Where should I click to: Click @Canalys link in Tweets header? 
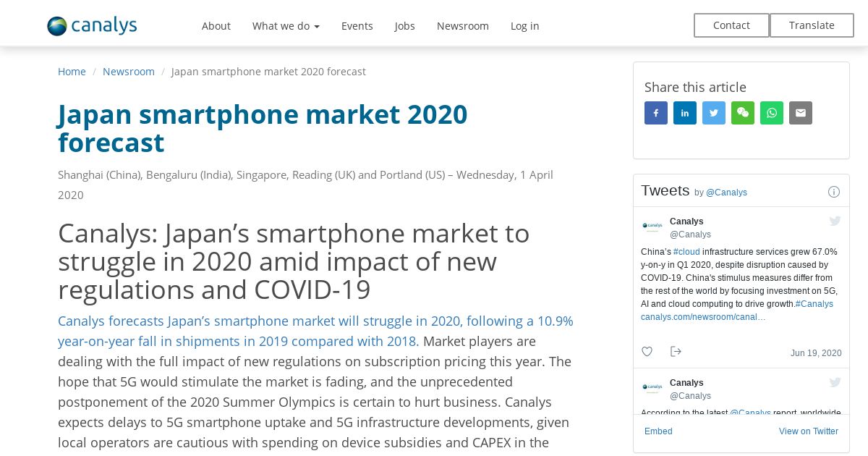click(x=726, y=193)
